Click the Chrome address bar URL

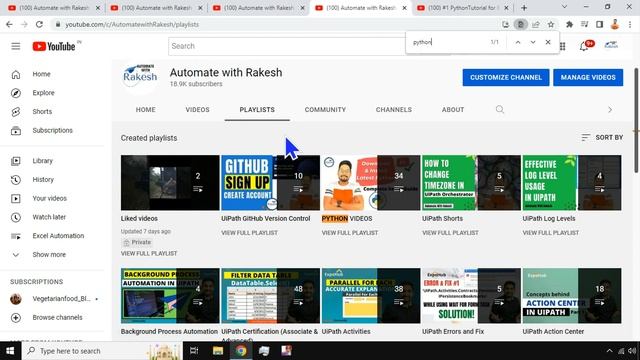click(x=132, y=24)
